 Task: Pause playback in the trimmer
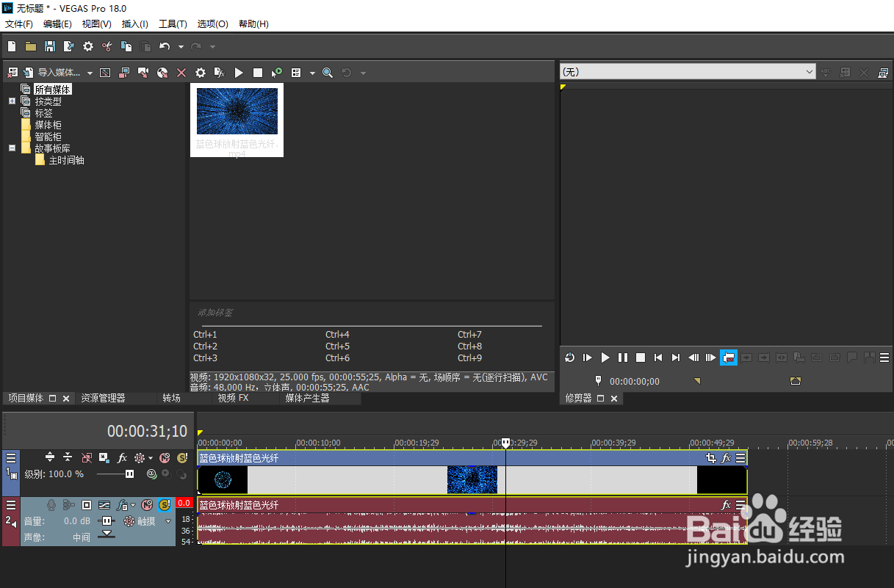click(623, 357)
